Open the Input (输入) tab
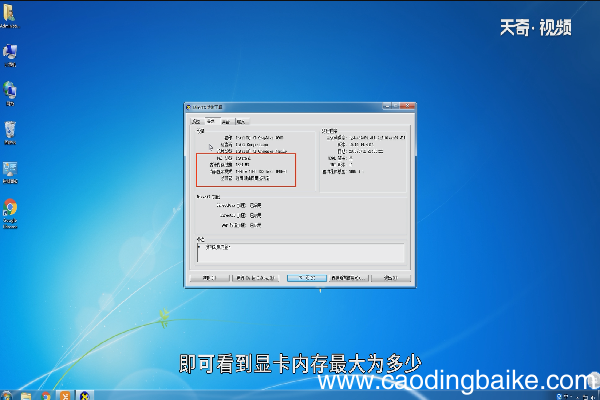The image size is (600, 400). pyautogui.click(x=241, y=122)
